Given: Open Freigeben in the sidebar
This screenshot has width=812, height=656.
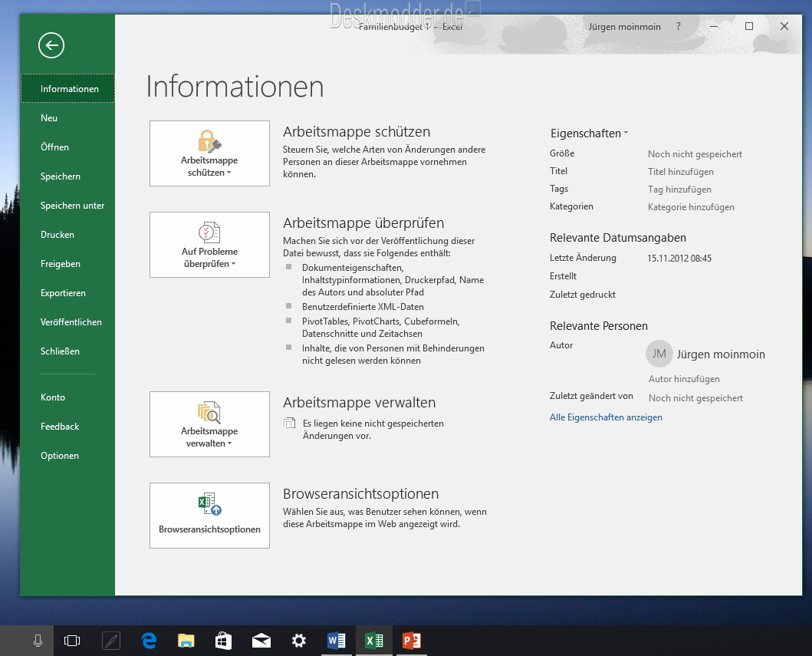Looking at the screenshot, I should coord(67,264).
